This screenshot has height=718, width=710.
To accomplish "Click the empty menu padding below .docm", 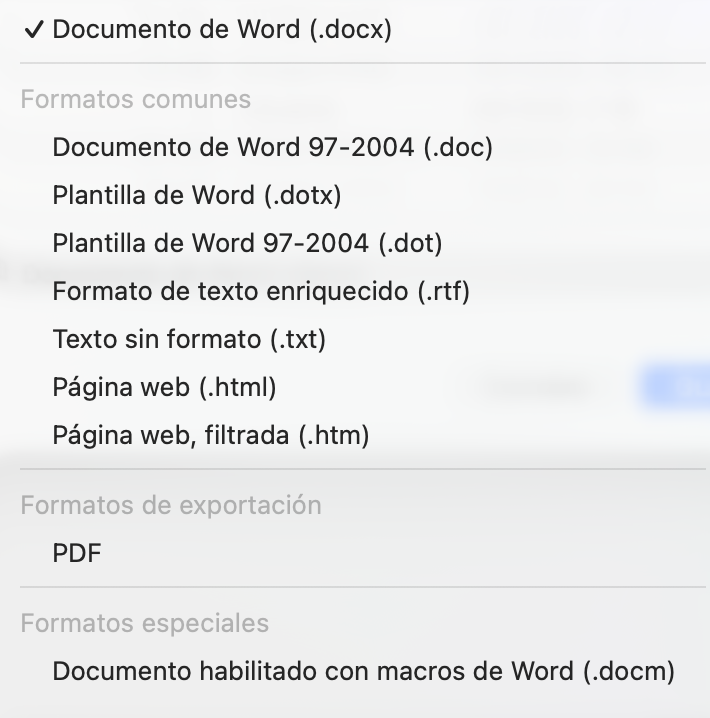I will (363, 705).
